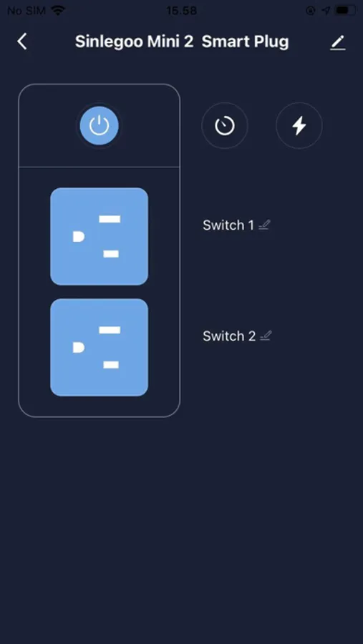363x644 pixels.
Task: Toggle the master power button
Action: pos(99,126)
